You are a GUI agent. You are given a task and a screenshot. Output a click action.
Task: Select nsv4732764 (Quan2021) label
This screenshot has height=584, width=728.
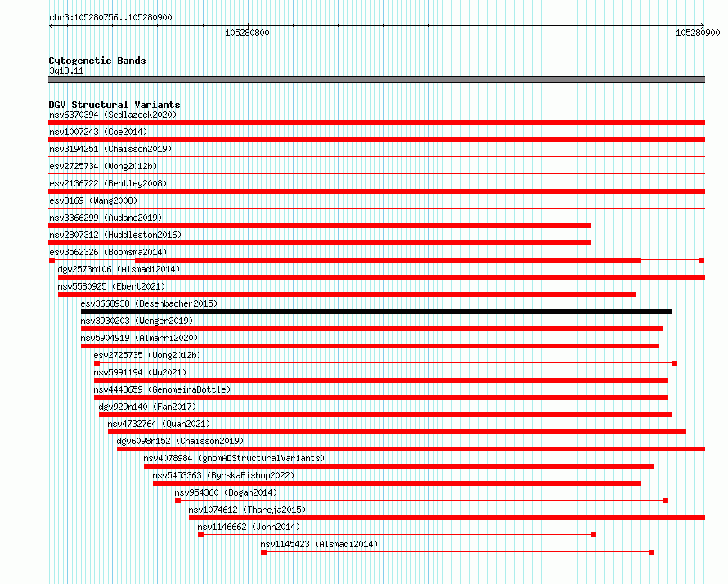pyautogui.click(x=159, y=424)
